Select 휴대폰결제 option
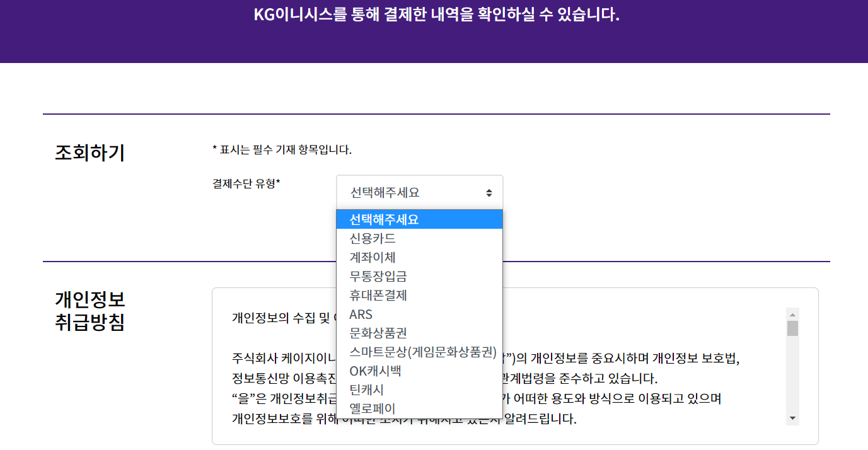 coord(419,295)
